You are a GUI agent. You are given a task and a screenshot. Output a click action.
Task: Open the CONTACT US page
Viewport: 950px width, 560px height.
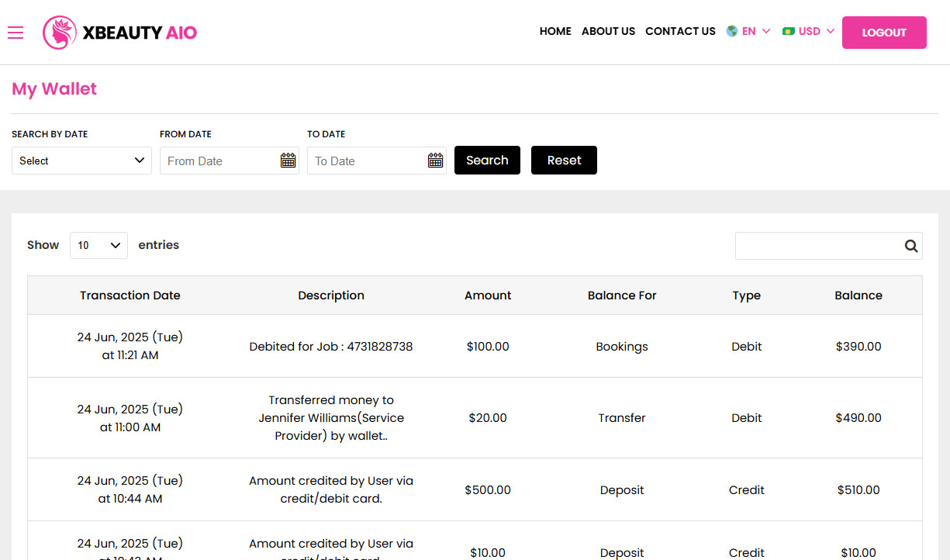click(x=680, y=32)
